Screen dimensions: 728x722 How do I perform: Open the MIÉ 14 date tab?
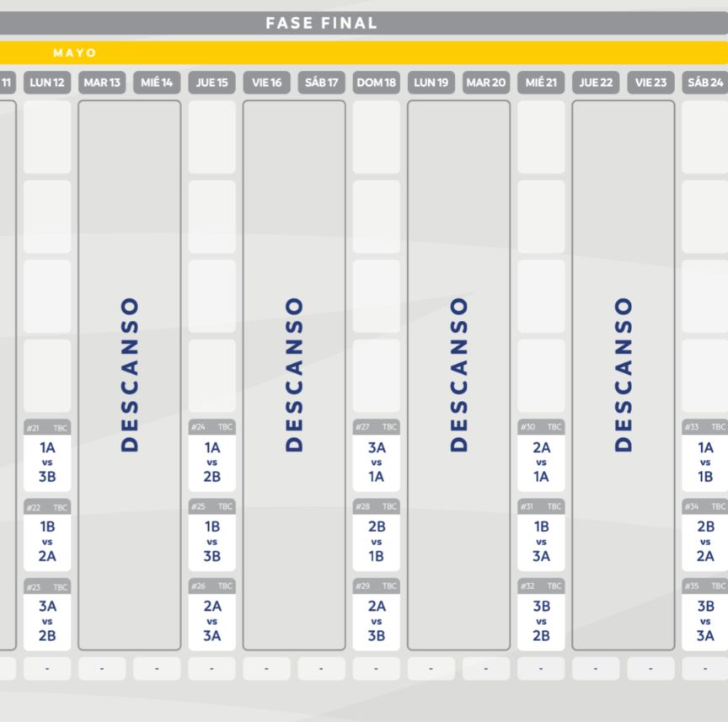tap(157, 83)
